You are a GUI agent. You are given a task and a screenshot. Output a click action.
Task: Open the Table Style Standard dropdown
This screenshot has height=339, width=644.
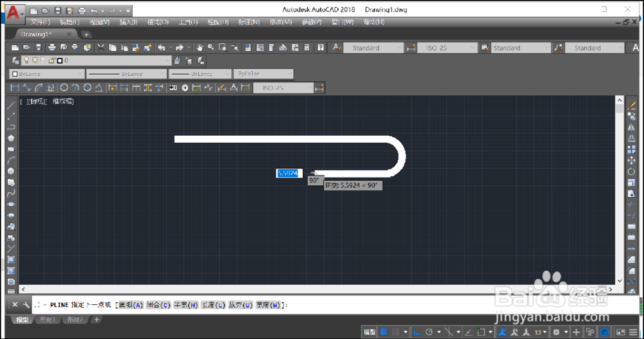pos(521,48)
